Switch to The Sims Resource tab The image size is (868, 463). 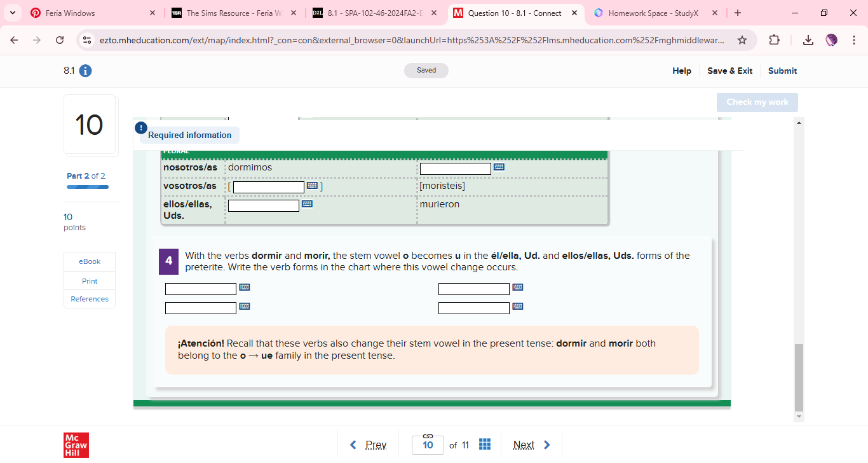(234, 13)
